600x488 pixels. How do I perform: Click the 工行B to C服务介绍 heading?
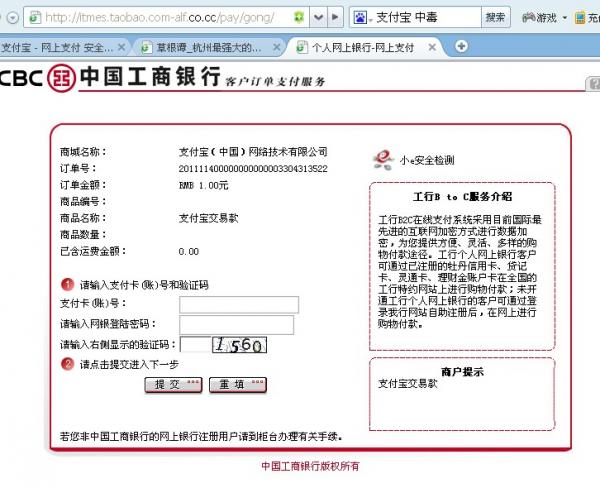tap(462, 197)
